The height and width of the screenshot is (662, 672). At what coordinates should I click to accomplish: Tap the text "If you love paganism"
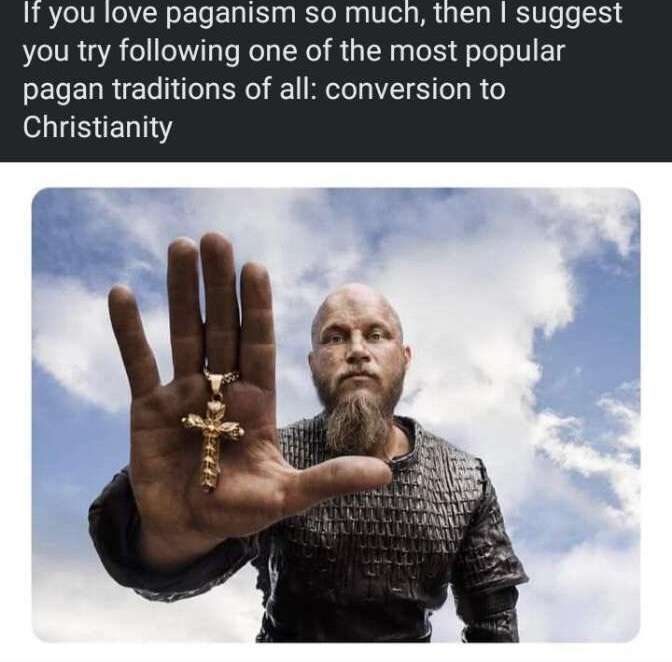[x=159, y=13]
